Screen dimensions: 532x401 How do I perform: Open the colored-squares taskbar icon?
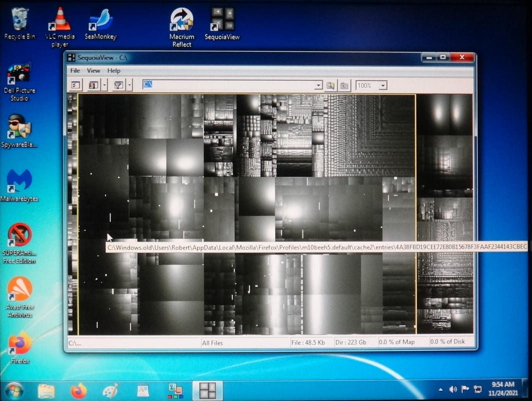point(175,391)
